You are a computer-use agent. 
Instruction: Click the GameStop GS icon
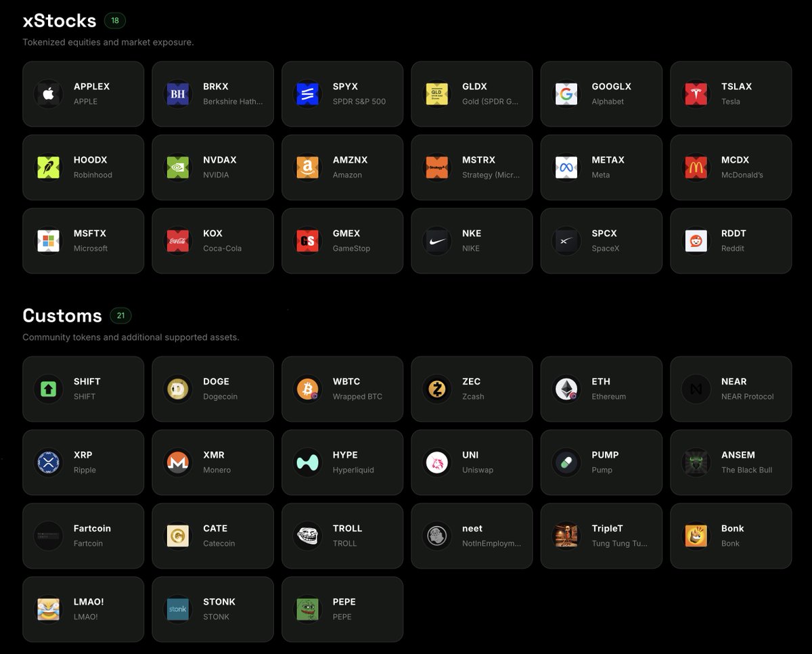(x=307, y=241)
